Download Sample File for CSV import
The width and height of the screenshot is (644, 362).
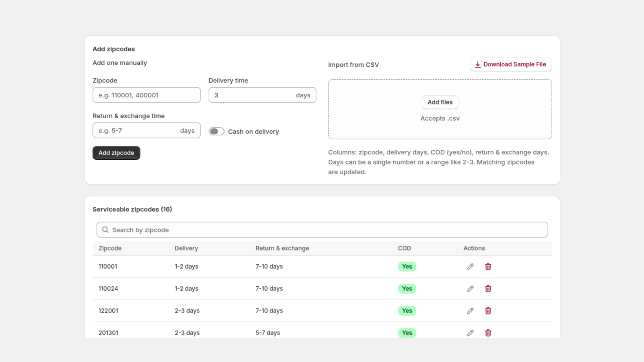coord(511,64)
